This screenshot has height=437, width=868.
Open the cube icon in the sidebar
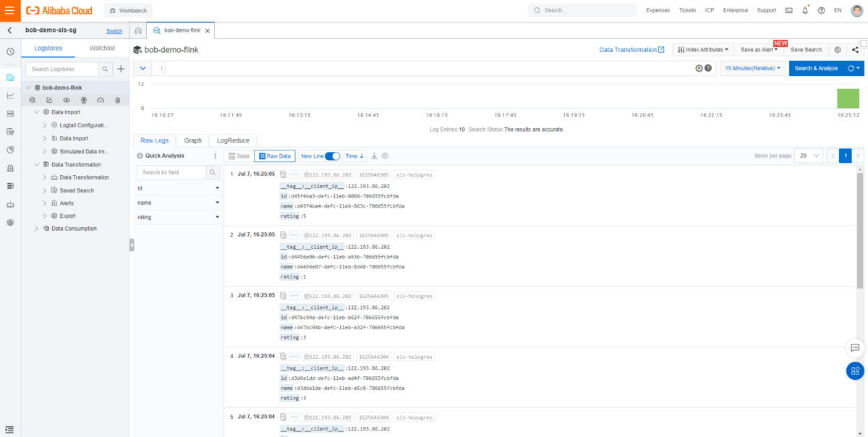10,222
